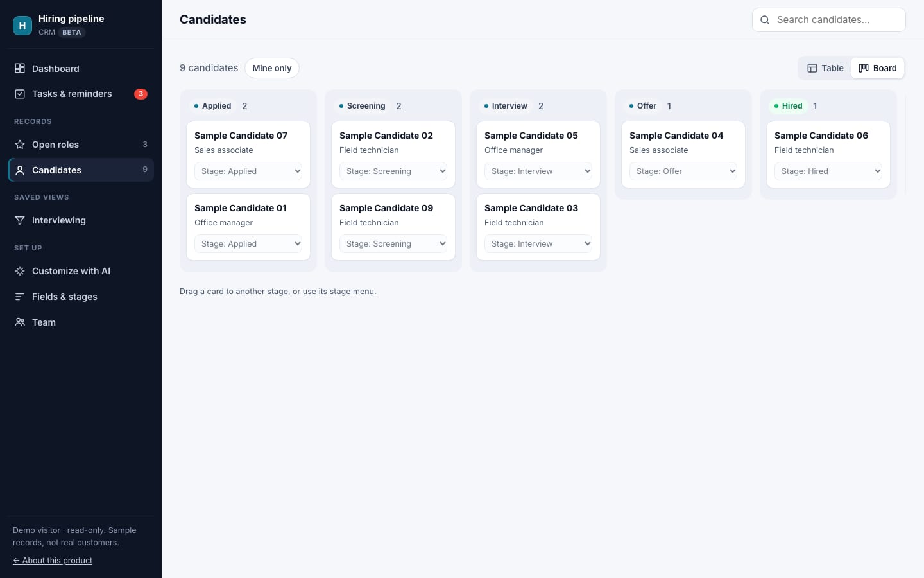The width and height of the screenshot is (924, 578).
Task: Open stage dropdown for Sample Candidate 05
Action: tap(538, 171)
